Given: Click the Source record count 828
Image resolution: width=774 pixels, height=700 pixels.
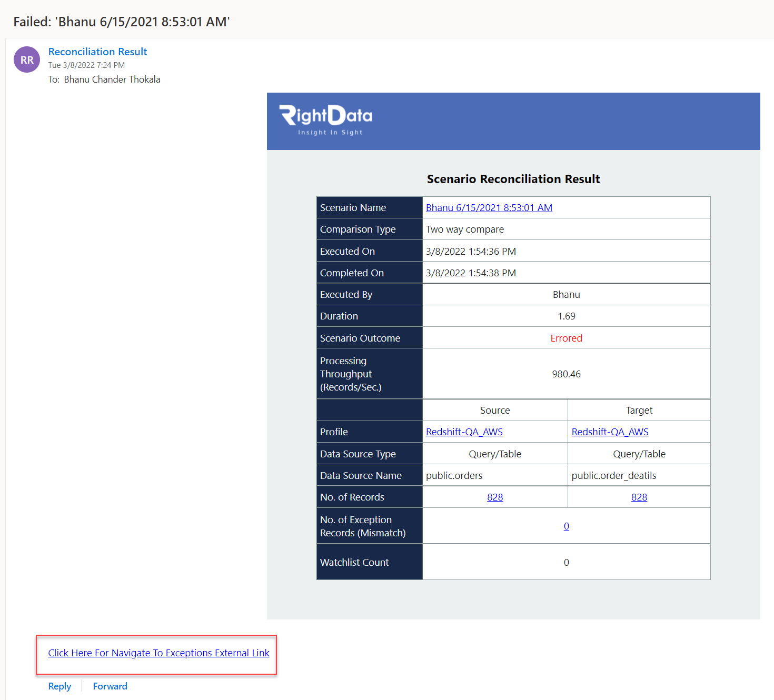Looking at the screenshot, I should (x=495, y=497).
